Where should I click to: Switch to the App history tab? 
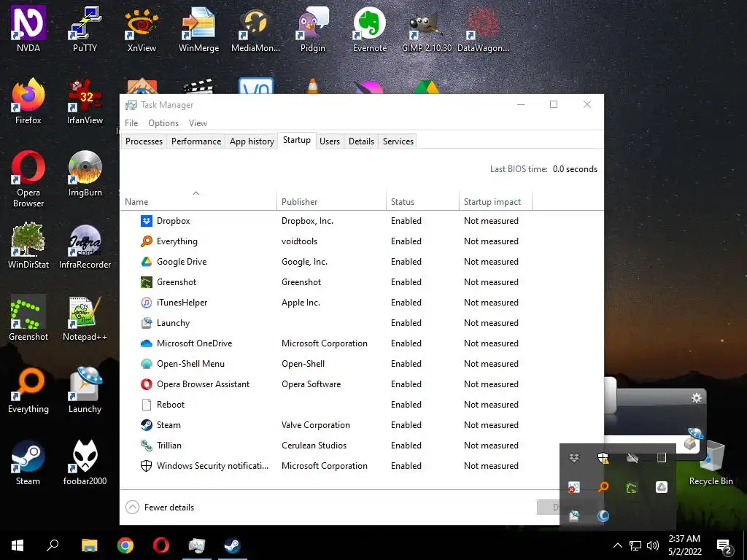[x=252, y=141]
